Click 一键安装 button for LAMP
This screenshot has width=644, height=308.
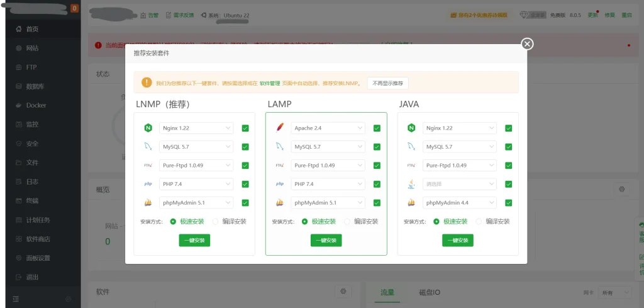(326, 241)
